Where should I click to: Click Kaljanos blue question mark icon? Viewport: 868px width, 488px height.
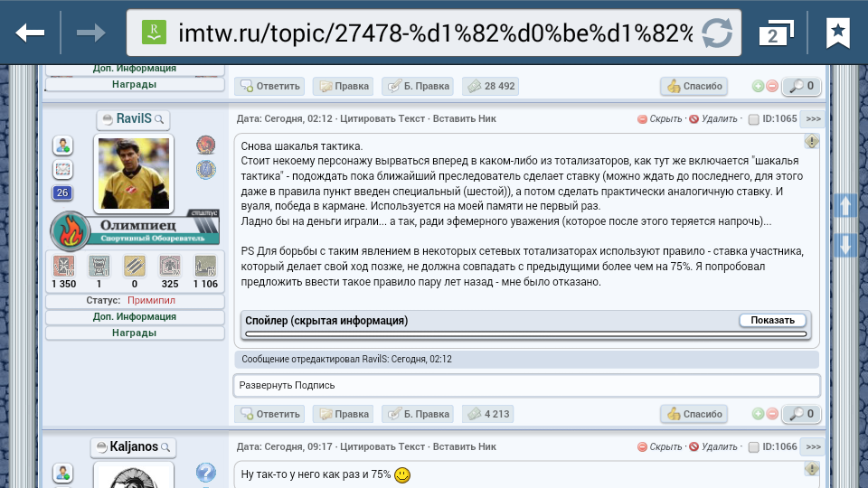tap(205, 473)
